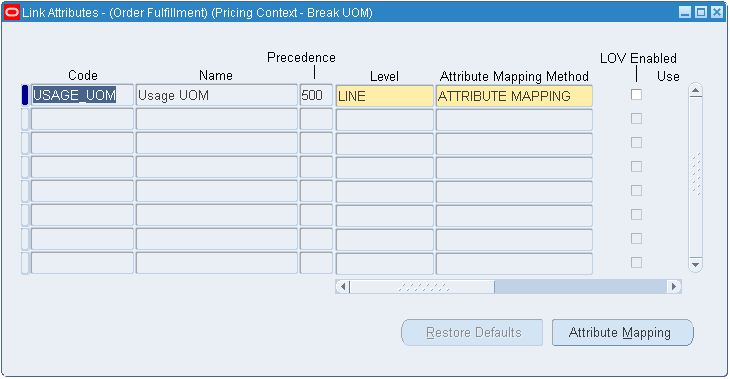Click the vertical scrollbar down arrow
The image size is (730, 379).
696,264
